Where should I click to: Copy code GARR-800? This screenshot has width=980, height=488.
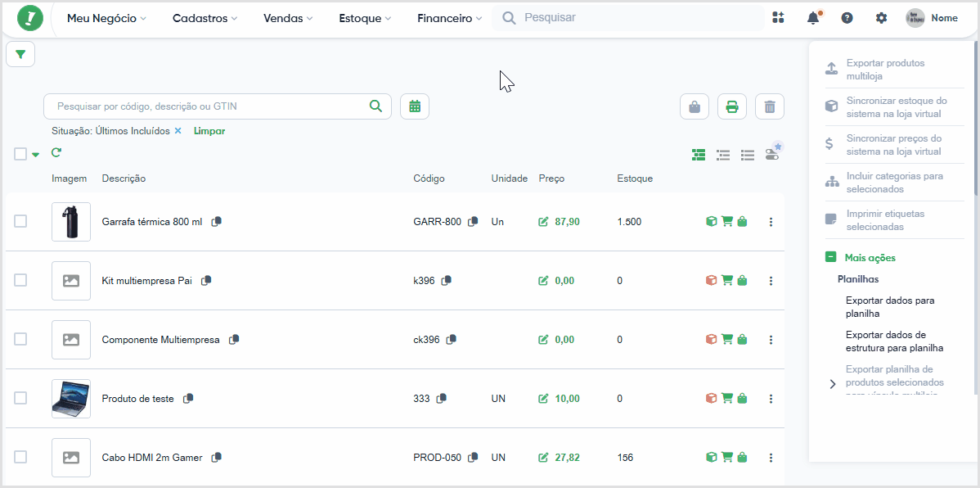[473, 221]
